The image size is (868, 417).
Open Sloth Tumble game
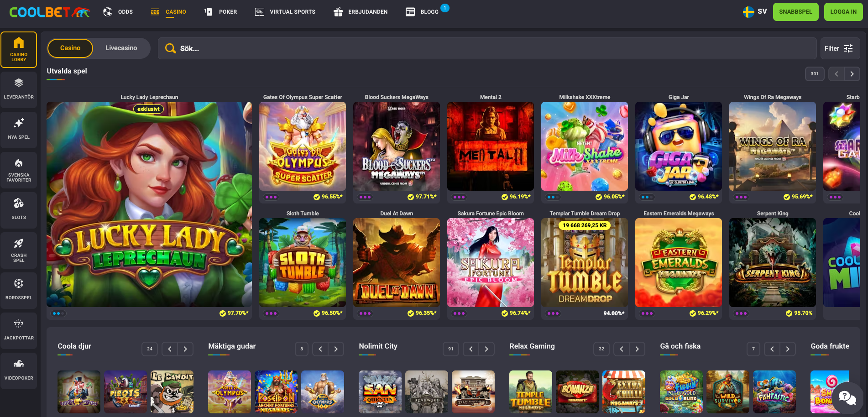click(303, 262)
